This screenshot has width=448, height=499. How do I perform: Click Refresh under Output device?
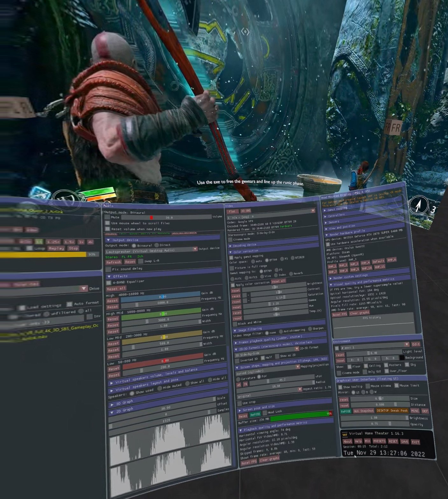point(114,262)
